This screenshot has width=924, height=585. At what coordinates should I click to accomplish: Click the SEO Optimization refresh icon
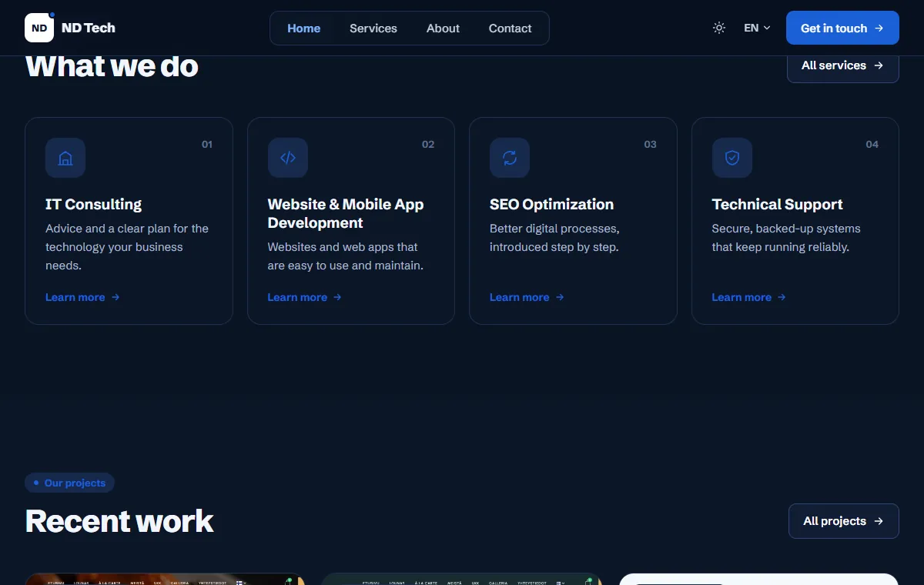[x=510, y=158]
